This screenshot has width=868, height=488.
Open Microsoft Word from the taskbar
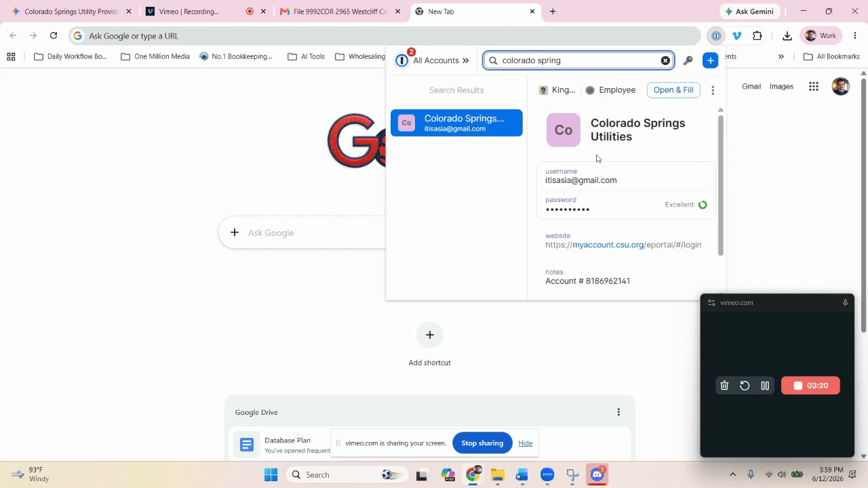521,474
